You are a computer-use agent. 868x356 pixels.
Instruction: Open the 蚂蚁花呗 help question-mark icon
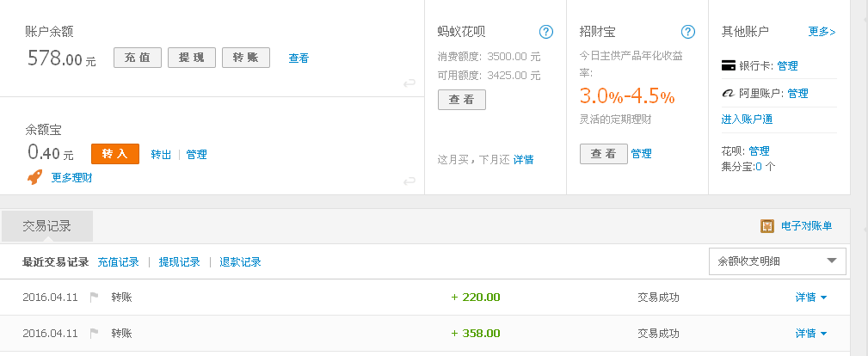pos(545,32)
